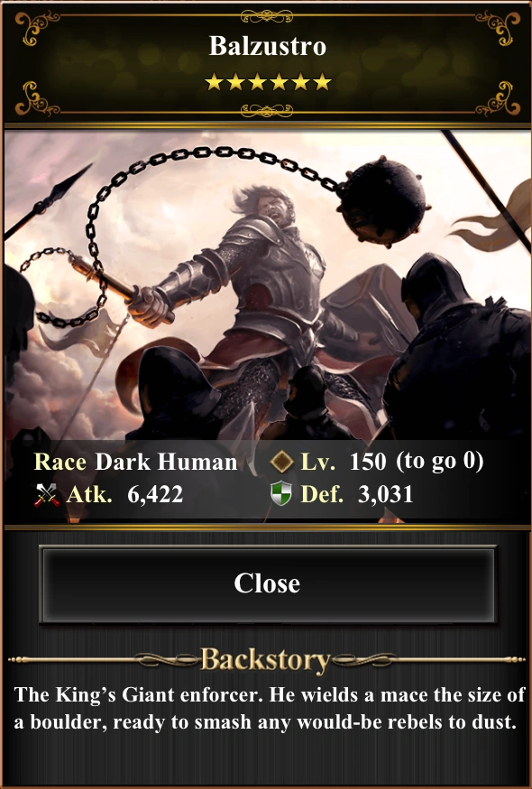Click the Lv. 150 level text
This screenshot has width=532, height=789.
(x=344, y=462)
